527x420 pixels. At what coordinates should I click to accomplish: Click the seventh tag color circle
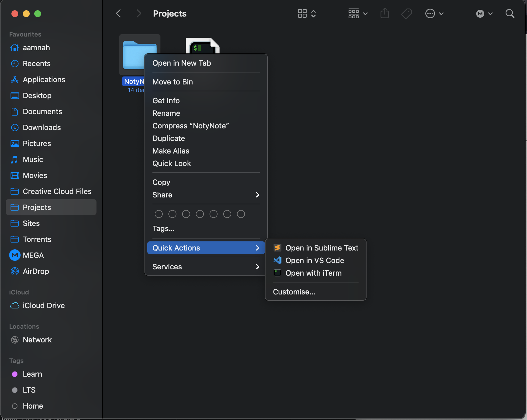tap(241, 214)
